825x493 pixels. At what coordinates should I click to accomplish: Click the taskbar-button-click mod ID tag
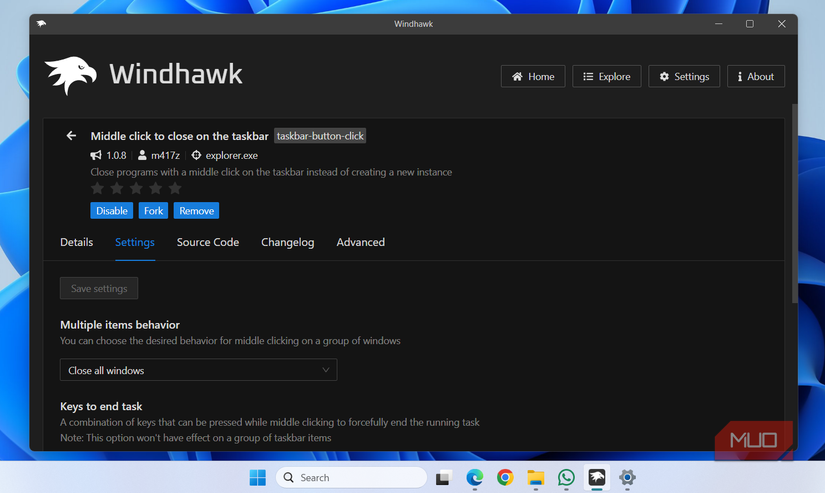[320, 136]
